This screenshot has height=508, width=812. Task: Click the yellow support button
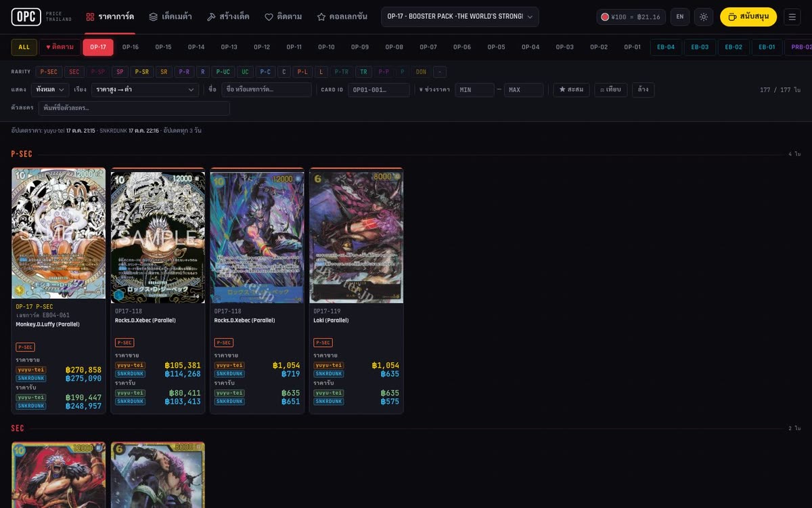coord(748,17)
